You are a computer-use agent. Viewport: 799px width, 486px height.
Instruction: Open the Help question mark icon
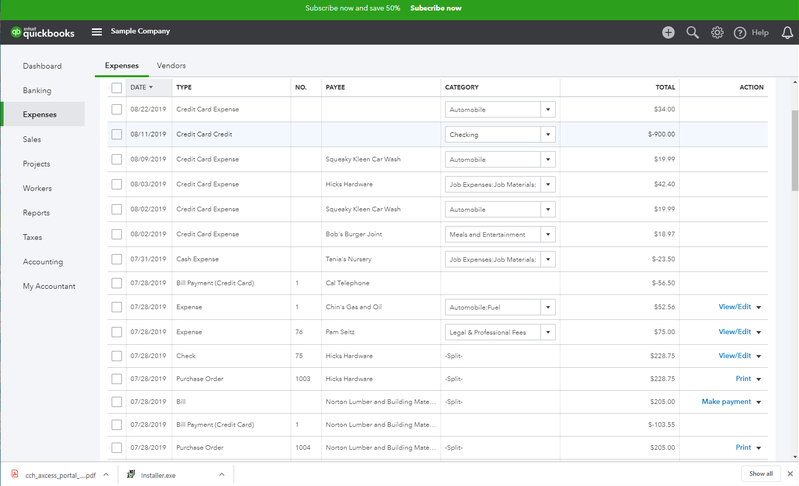739,33
